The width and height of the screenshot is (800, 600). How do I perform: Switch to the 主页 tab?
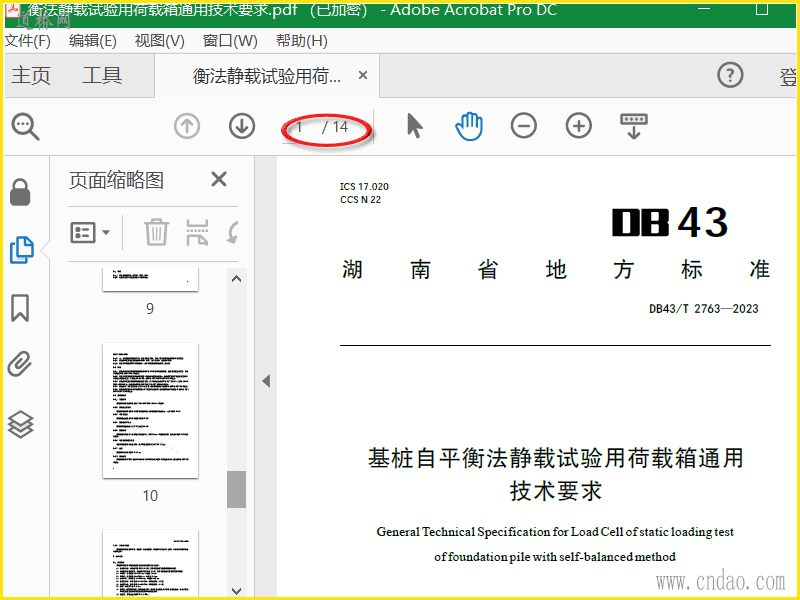pyautogui.click(x=31, y=76)
